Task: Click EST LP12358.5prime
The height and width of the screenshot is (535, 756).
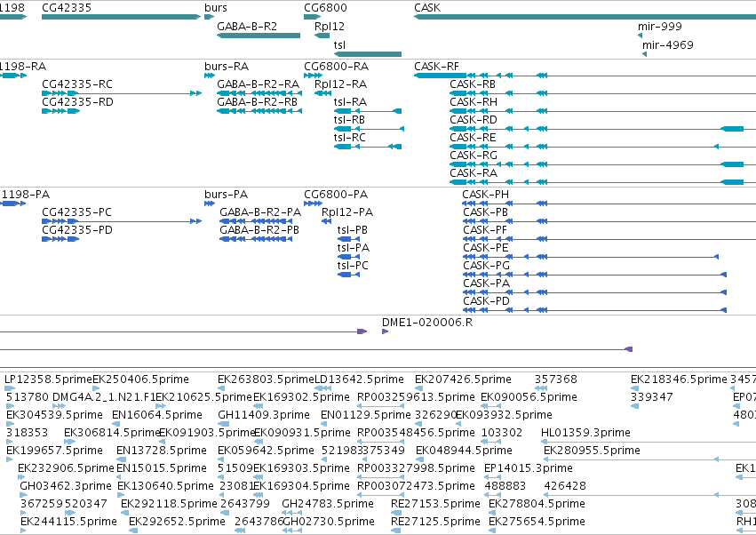Action: click(48, 379)
